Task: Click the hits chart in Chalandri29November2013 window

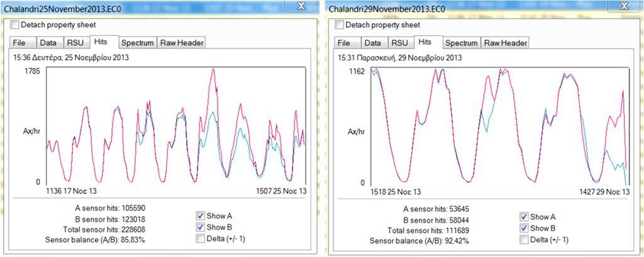Action: [500, 126]
